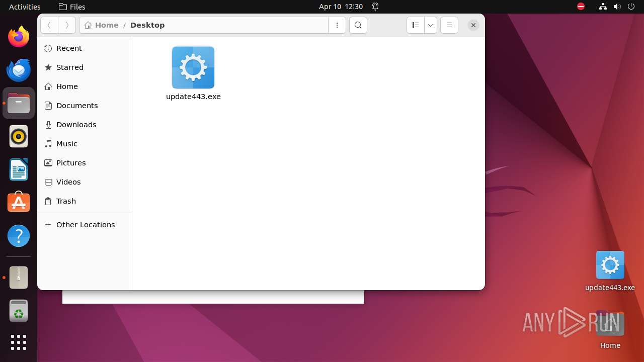Select update443.exe icon on the desktop
This screenshot has height=362, width=644.
point(610,265)
